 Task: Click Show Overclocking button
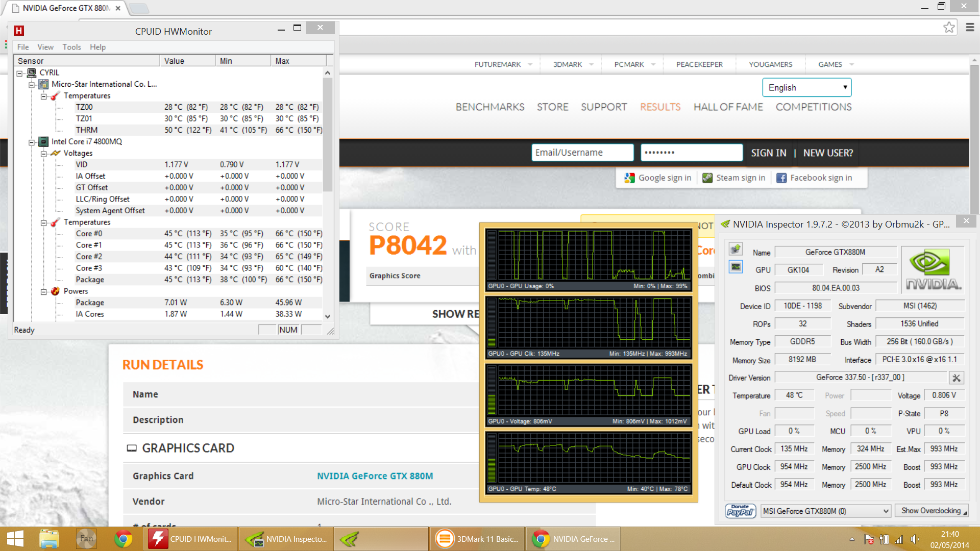(932, 511)
